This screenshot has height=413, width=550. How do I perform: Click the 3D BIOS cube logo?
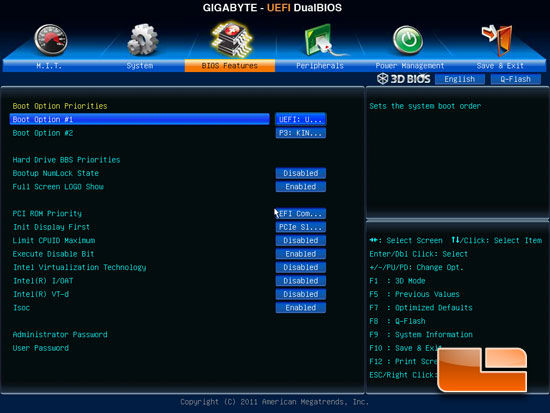tap(382, 79)
